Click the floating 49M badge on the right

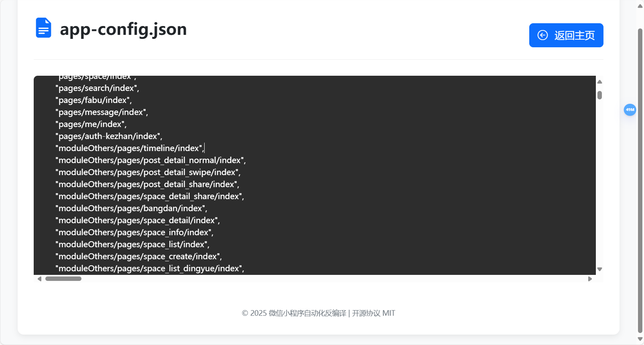click(630, 110)
